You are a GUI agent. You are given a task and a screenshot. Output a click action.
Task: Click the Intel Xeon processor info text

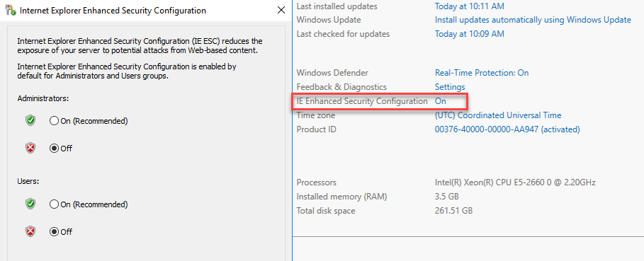click(x=515, y=182)
